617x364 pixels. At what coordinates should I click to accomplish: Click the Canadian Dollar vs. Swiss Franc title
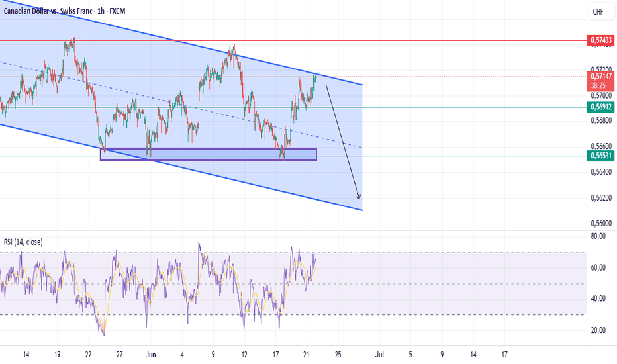tap(64, 11)
